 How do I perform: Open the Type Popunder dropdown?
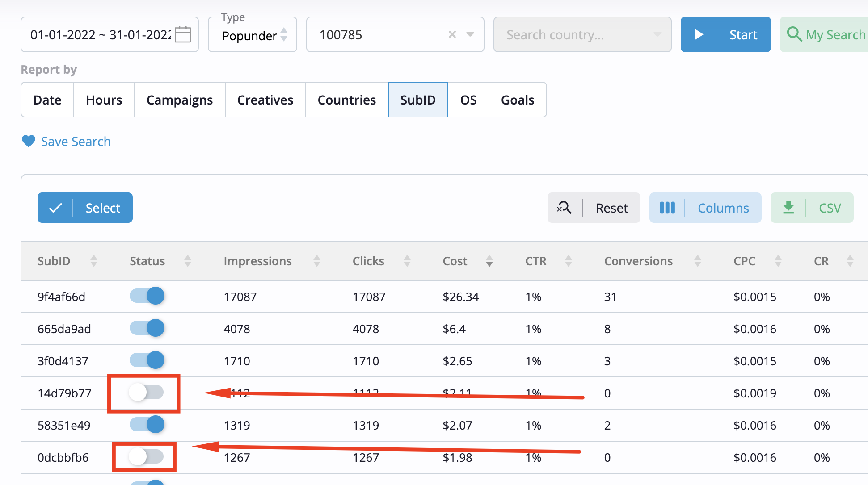point(253,34)
